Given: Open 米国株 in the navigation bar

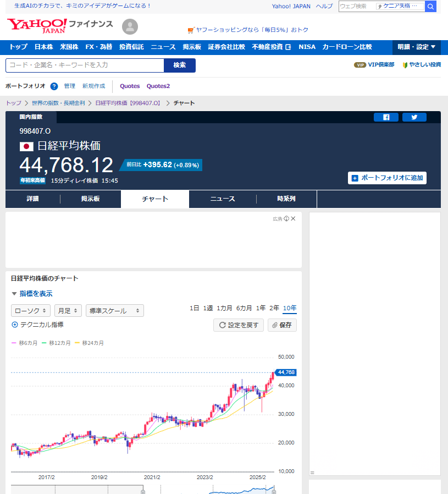Looking at the screenshot, I should point(69,47).
